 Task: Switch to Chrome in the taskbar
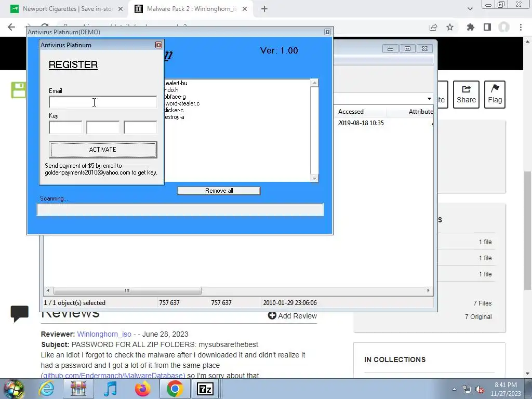pyautogui.click(x=175, y=389)
